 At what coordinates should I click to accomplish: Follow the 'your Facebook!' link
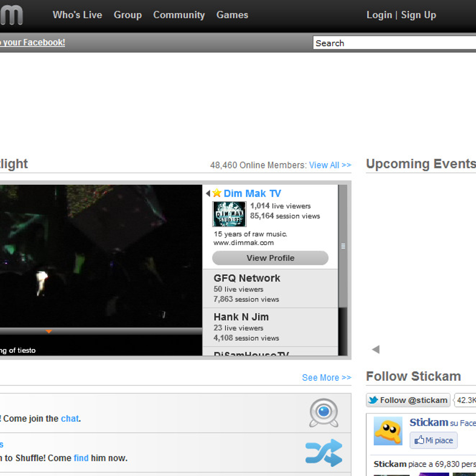pyautogui.click(x=33, y=42)
